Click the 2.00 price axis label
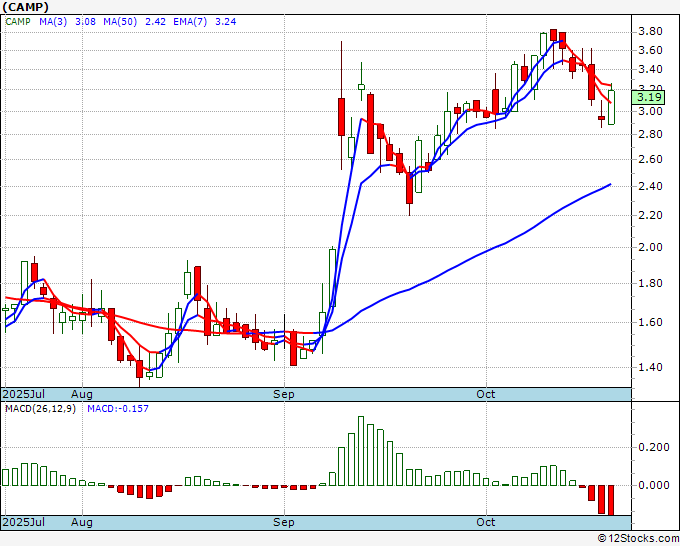The image size is (680, 546). (650, 248)
